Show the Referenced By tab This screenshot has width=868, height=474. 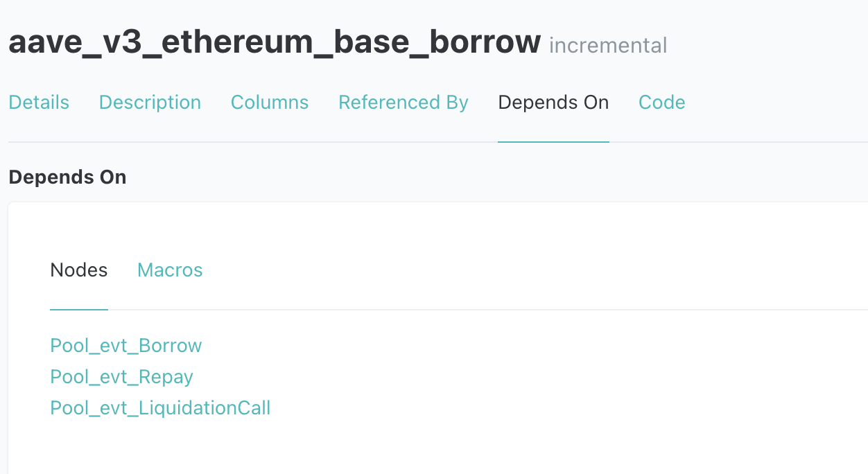click(403, 103)
